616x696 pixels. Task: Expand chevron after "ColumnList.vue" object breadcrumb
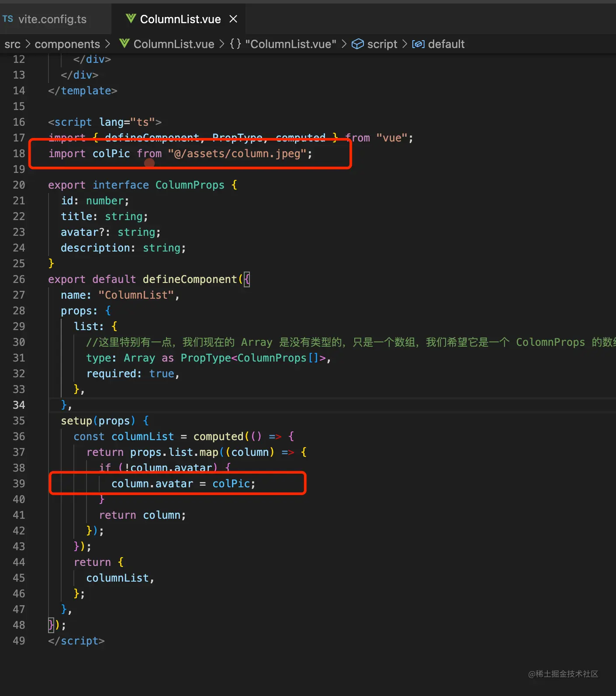[344, 44]
